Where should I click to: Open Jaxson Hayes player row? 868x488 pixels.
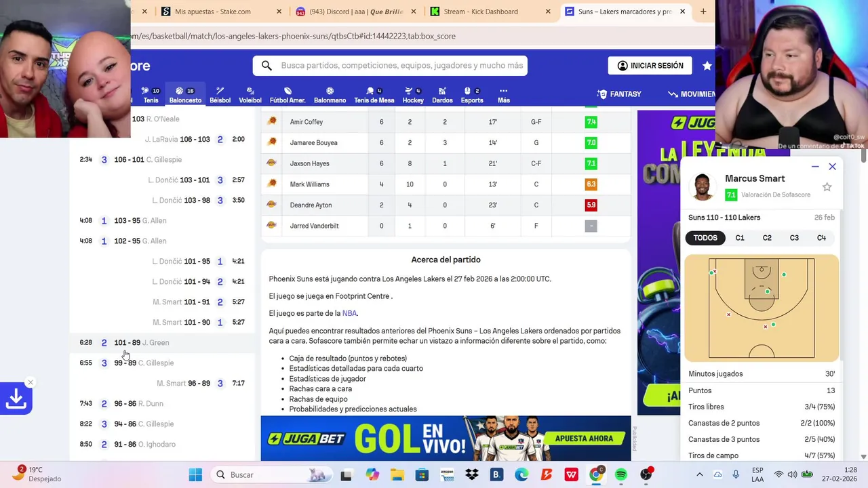point(446,163)
